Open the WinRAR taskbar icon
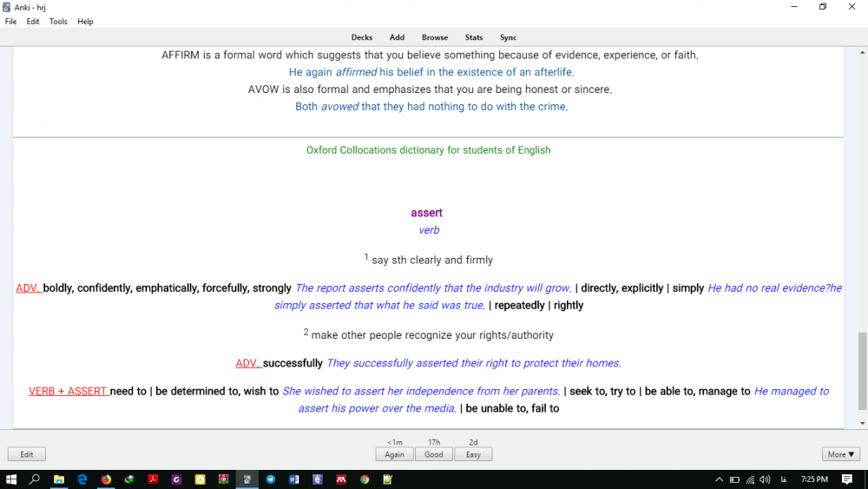The width and height of the screenshot is (868, 489). click(224, 479)
